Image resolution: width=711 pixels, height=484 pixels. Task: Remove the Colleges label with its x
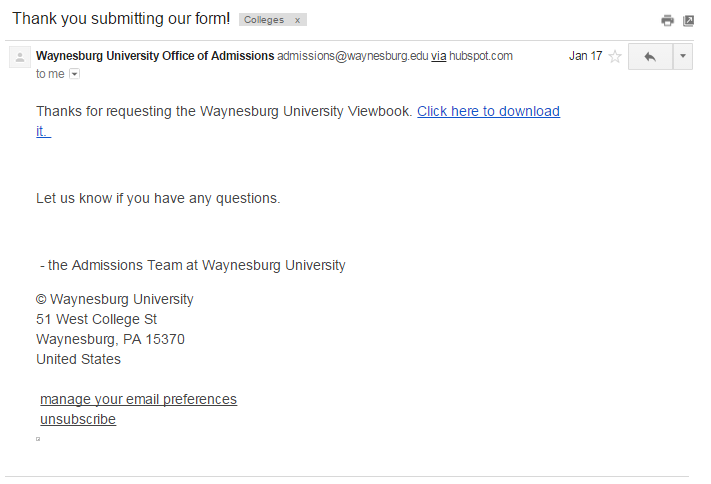[x=297, y=20]
